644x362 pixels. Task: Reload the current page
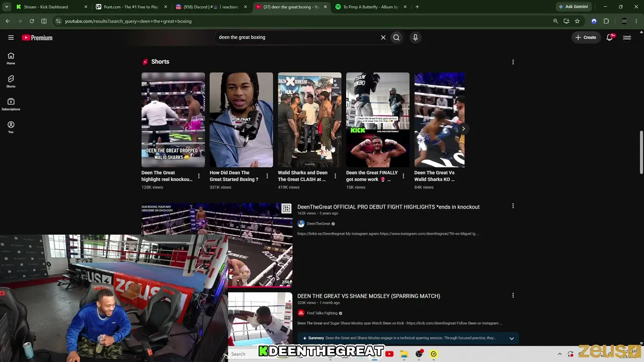(x=32, y=21)
